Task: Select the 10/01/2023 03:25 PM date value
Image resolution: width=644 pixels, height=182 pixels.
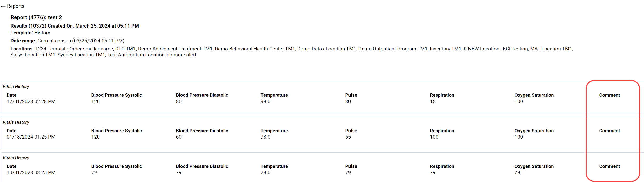Action: click(31, 173)
